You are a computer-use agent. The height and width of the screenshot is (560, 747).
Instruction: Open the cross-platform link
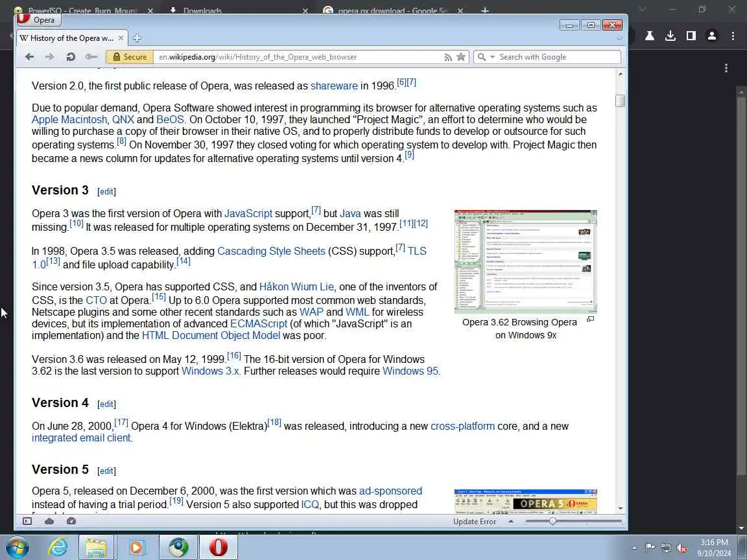pos(462,426)
